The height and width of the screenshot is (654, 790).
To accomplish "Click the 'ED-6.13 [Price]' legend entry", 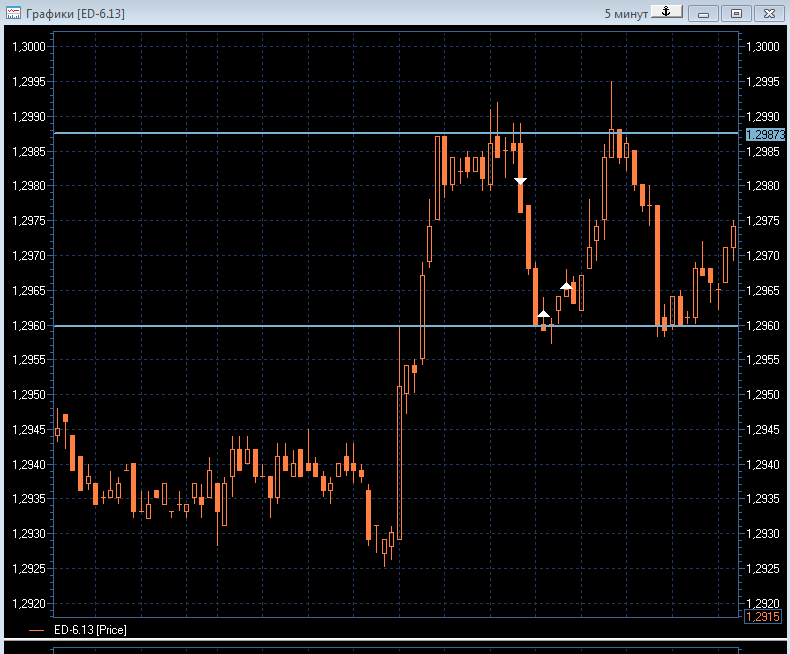I will (90, 629).
